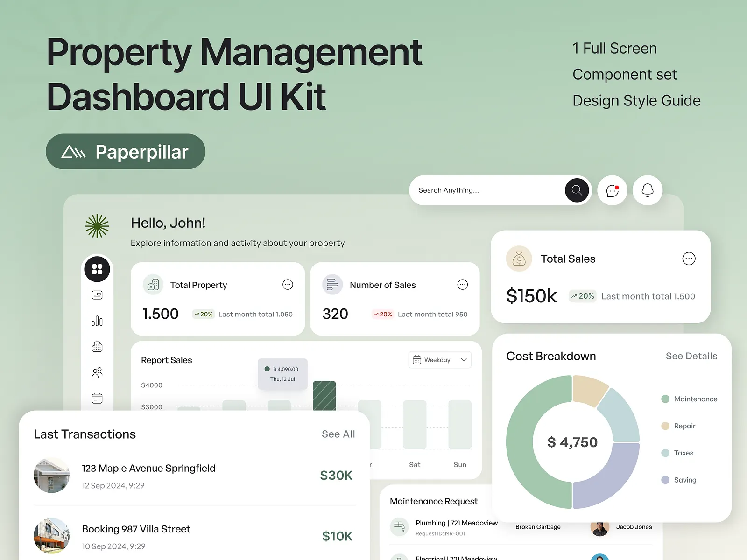Select the dashboard grid icon in sidebar
Viewport: 747px width, 560px height.
(97, 269)
